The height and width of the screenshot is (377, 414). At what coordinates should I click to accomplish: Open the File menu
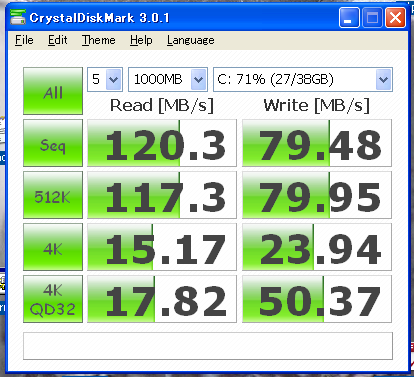tap(24, 40)
